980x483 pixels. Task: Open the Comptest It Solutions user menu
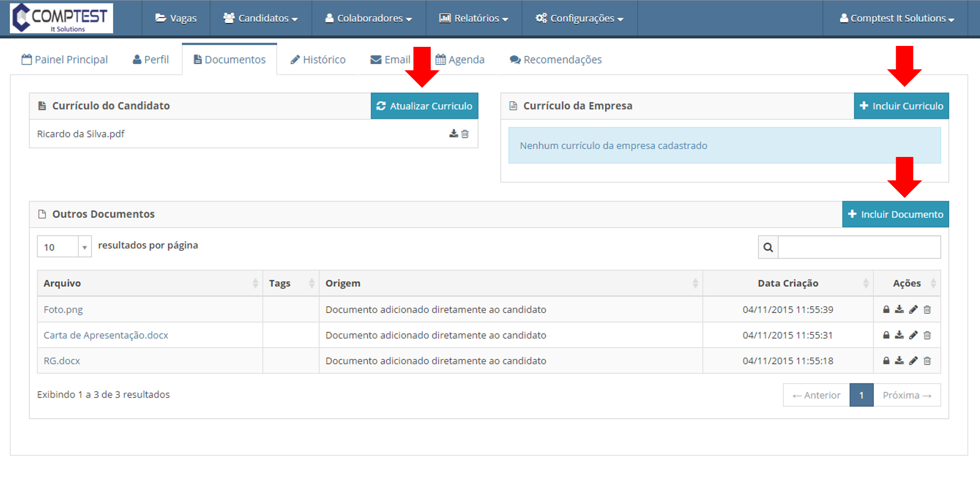pos(897,18)
